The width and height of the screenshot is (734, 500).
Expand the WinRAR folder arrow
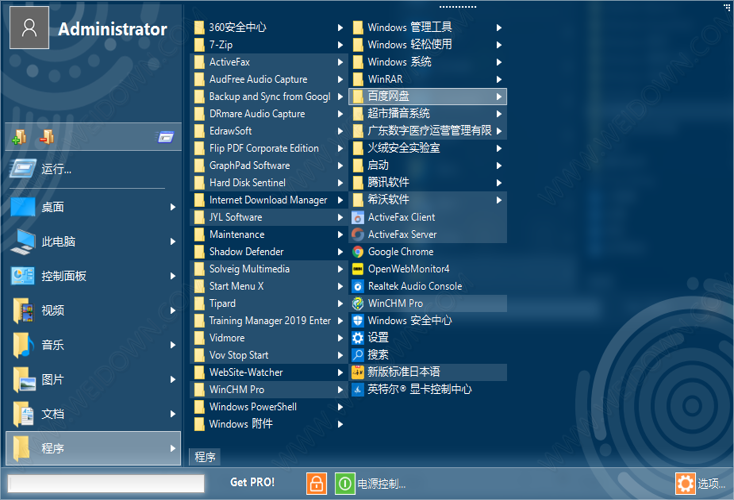(499, 79)
